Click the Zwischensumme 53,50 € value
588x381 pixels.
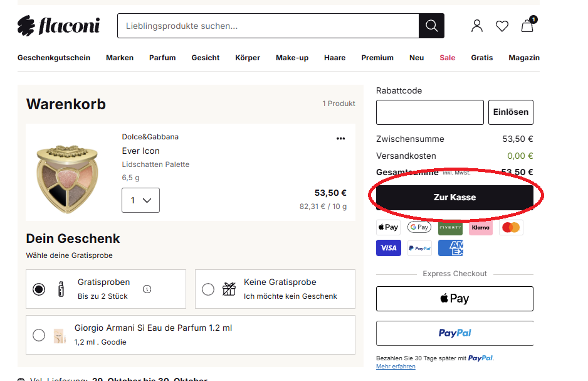(518, 139)
